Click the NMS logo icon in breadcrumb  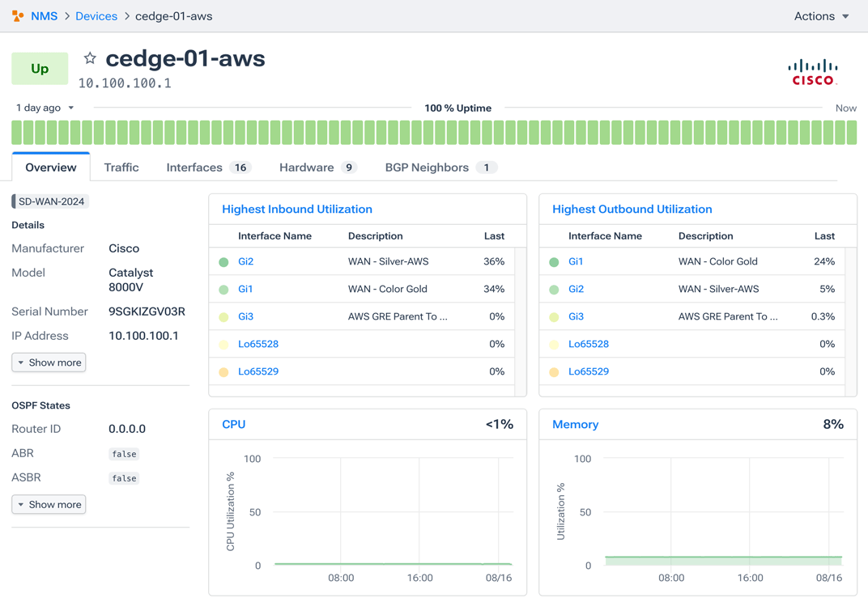[x=18, y=16]
